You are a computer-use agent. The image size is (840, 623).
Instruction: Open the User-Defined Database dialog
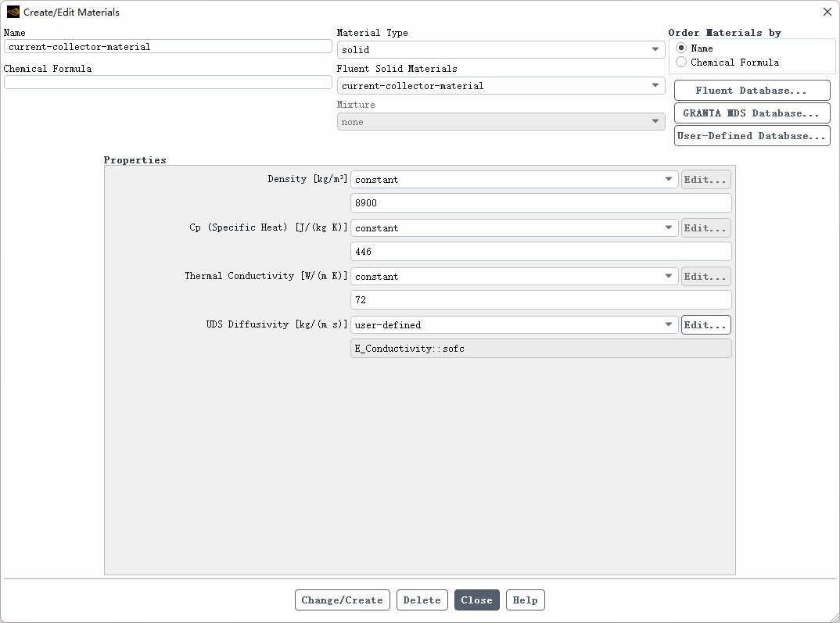[752, 136]
